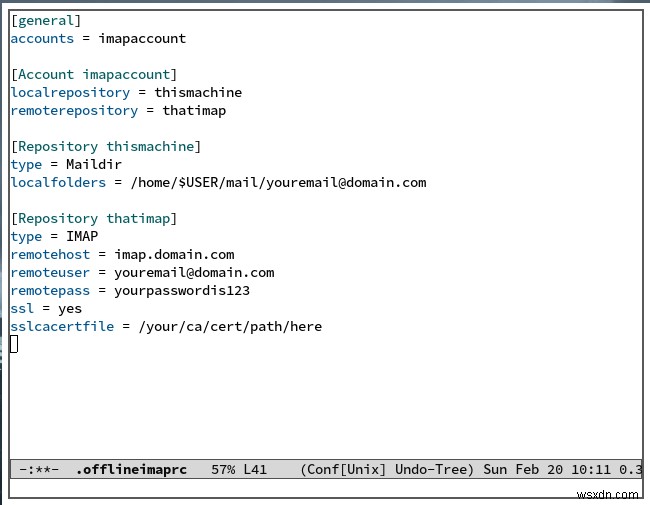
Task: Click the 'yes' value of ssl
Action: 70,309
